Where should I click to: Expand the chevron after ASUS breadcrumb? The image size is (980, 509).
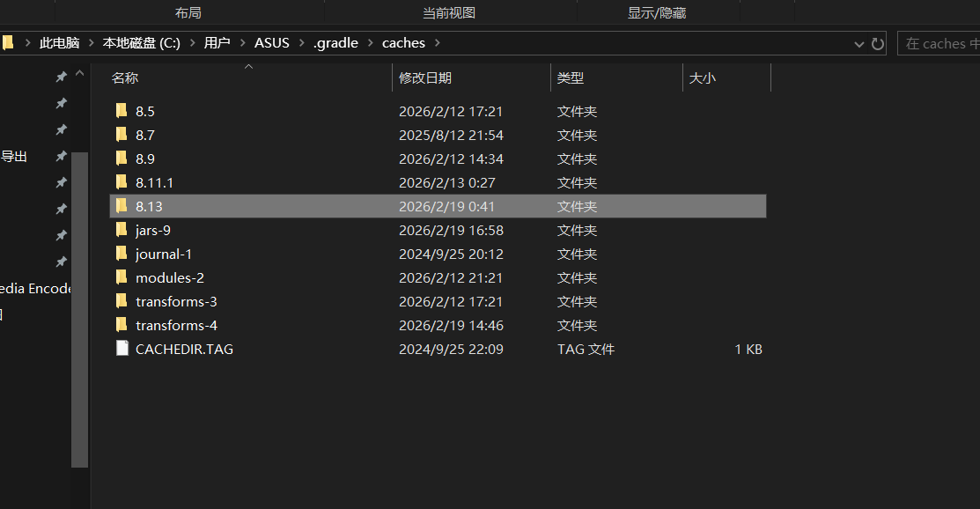pyautogui.click(x=301, y=42)
